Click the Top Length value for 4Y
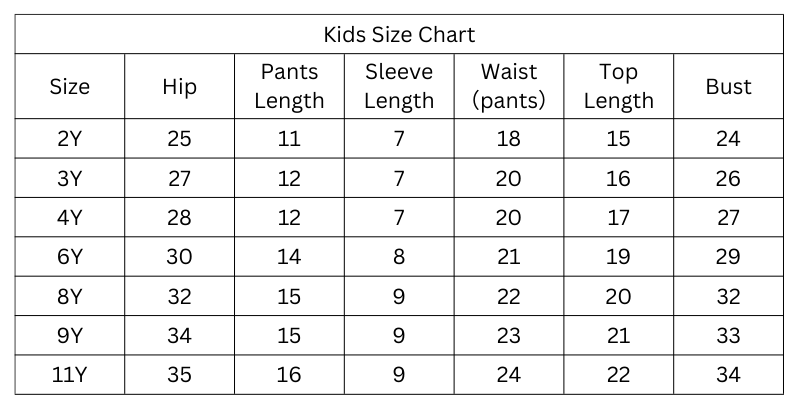This screenshot has height=400, width=800. (x=618, y=218)
